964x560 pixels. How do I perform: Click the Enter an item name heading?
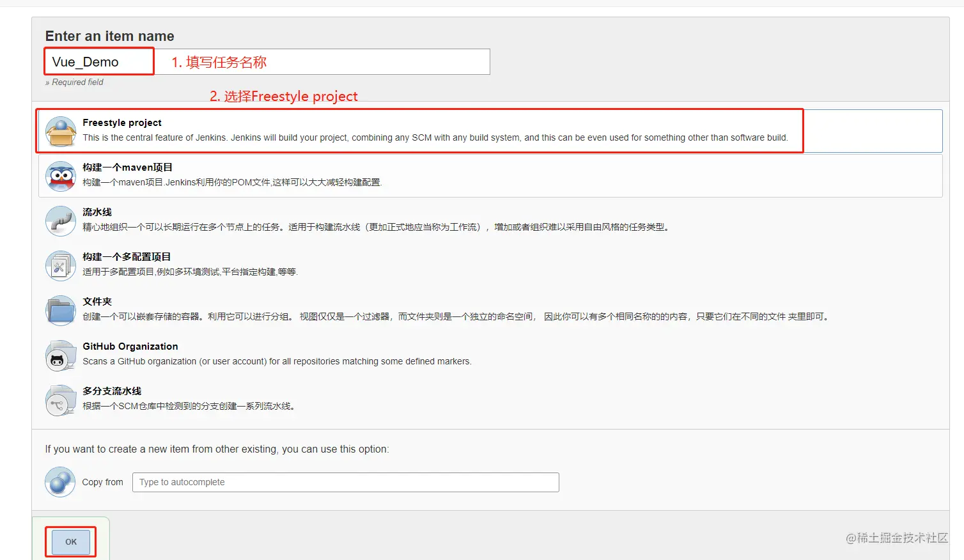click(x=109, y=36)
